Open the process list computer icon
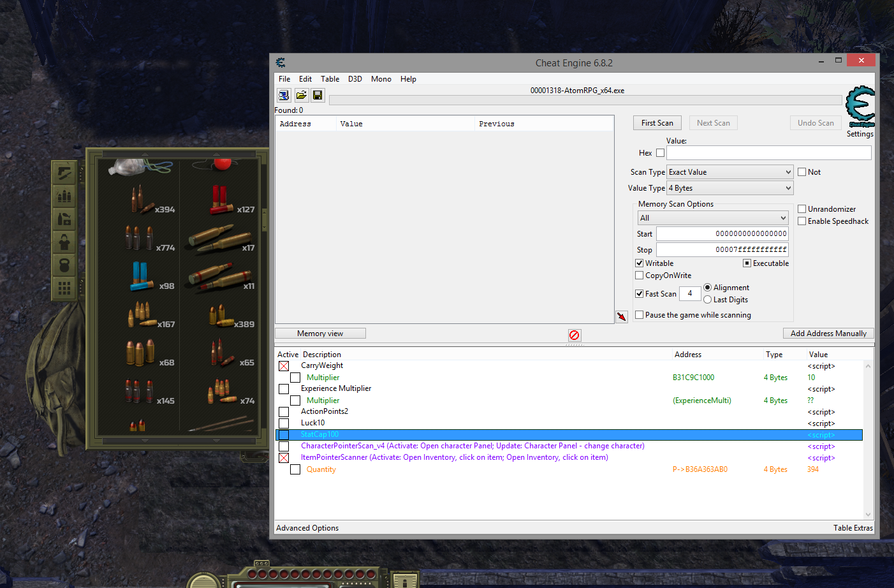The width and height of the screenshot is (894, 588). (x=284, y=96)
